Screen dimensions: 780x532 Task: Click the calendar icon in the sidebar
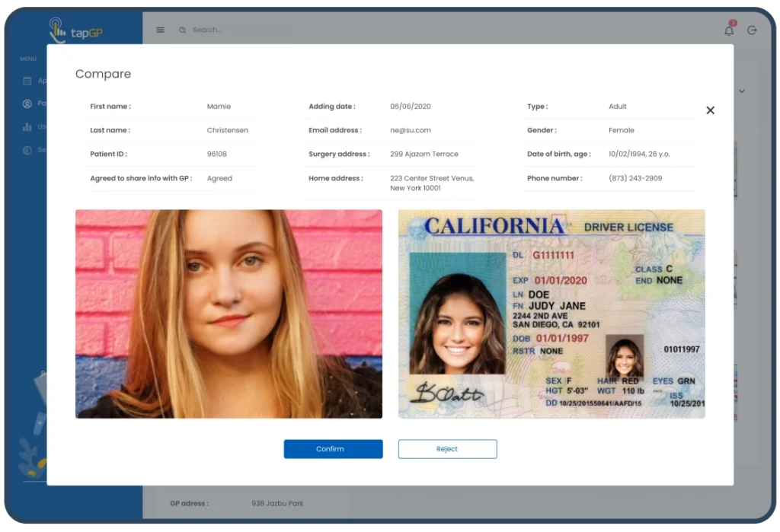(x=27, y=81)
